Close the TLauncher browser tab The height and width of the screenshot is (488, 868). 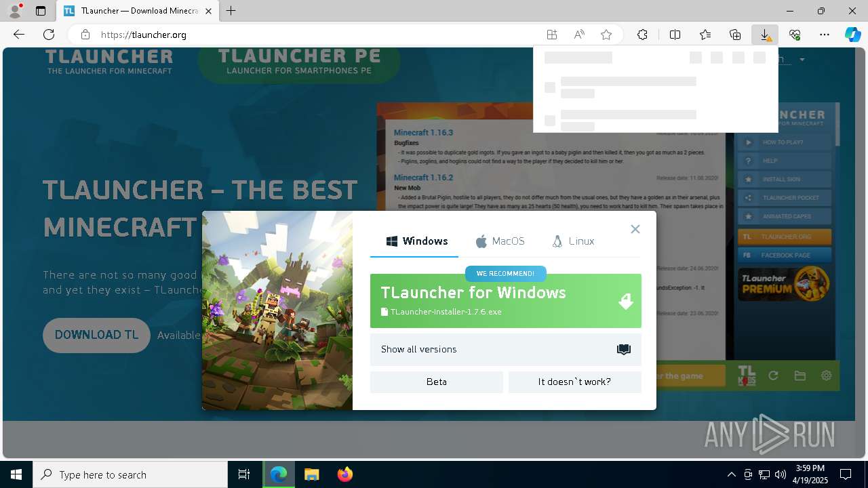tap(208, 11)
